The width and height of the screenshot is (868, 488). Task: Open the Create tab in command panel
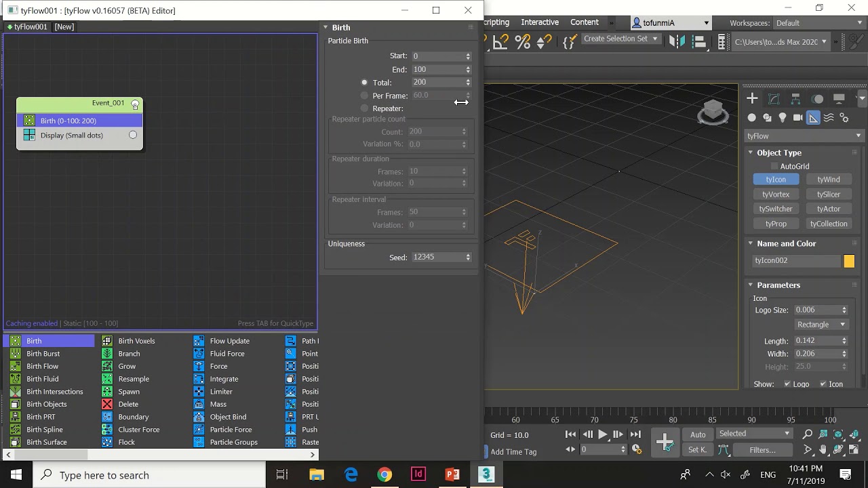[752, 99]
